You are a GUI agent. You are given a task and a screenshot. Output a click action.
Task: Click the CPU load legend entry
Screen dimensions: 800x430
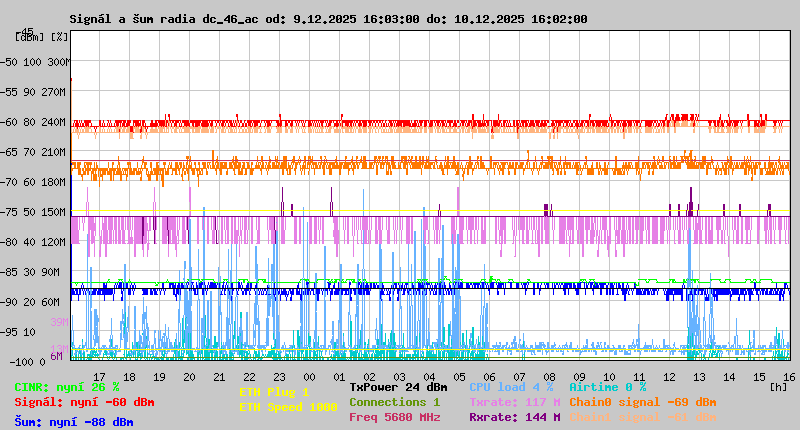tap(513, 387)
